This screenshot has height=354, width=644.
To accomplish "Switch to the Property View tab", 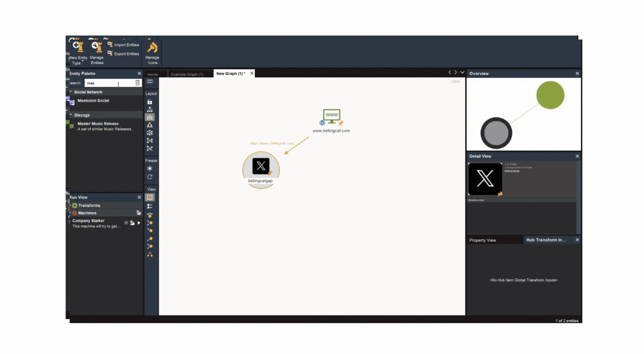I will click(483, 240).
